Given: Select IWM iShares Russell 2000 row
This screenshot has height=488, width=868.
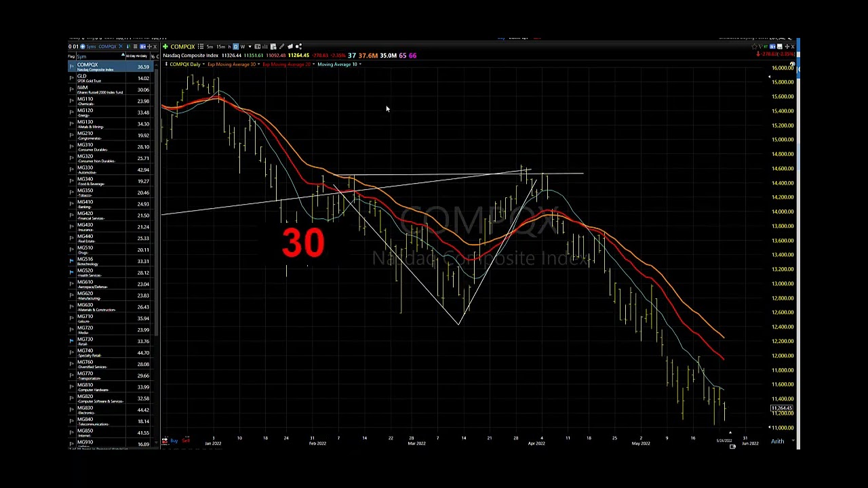Looking at the screenshot, I should tap(109, 89).
